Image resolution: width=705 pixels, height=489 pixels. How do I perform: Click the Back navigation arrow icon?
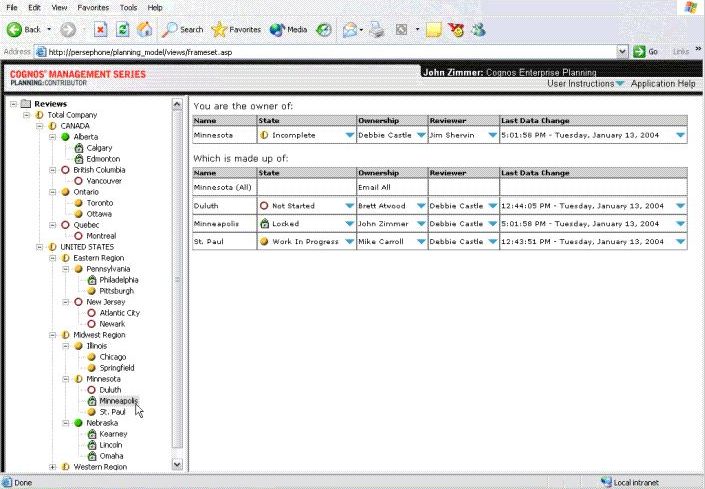(x=14, y=30)
